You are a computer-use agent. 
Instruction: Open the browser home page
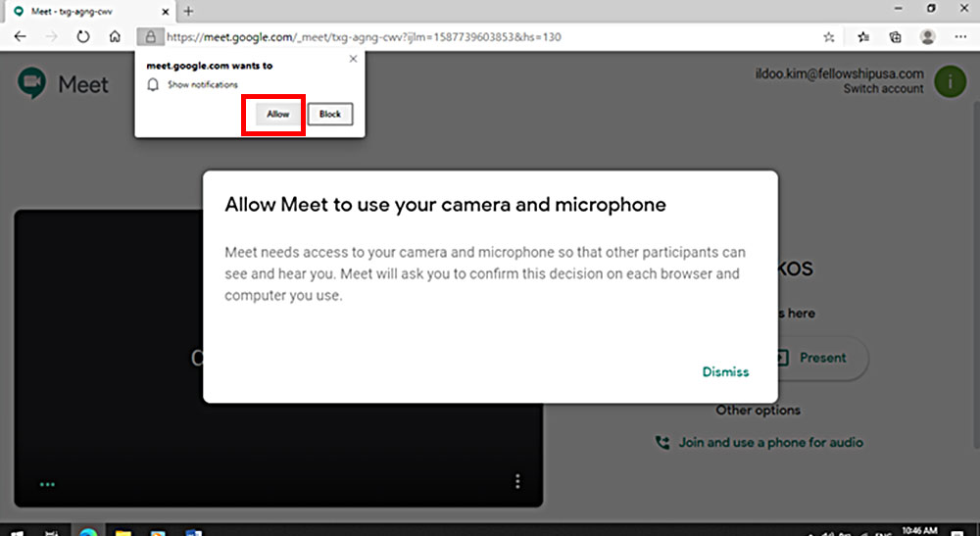115,37
